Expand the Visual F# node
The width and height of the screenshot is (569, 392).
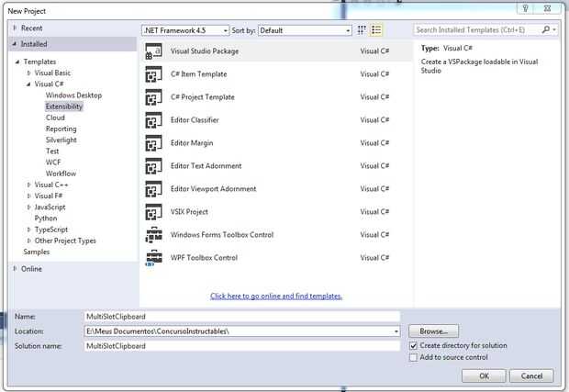pos(28,196)
